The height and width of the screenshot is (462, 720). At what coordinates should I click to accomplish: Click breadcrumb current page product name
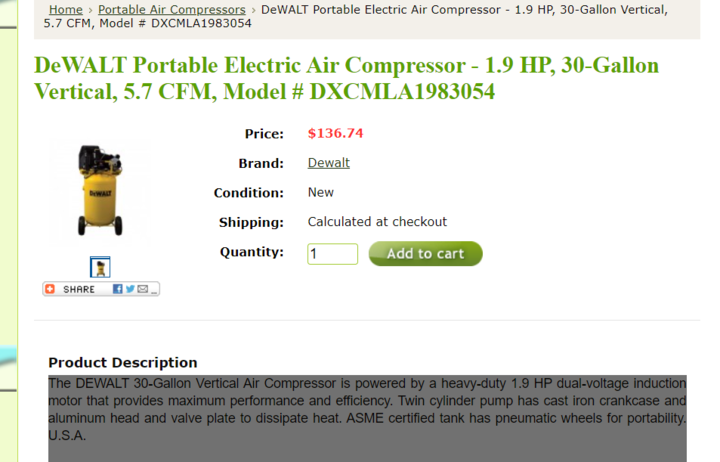point(356,17)
